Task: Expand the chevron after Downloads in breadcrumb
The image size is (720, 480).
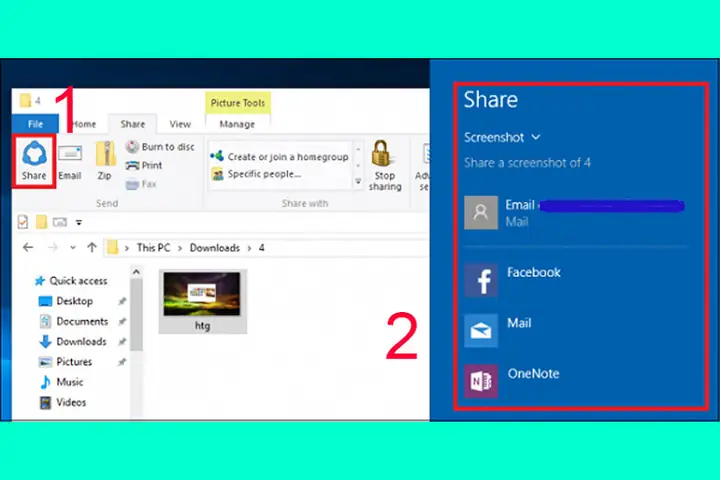Action: [x=249, y=248]
